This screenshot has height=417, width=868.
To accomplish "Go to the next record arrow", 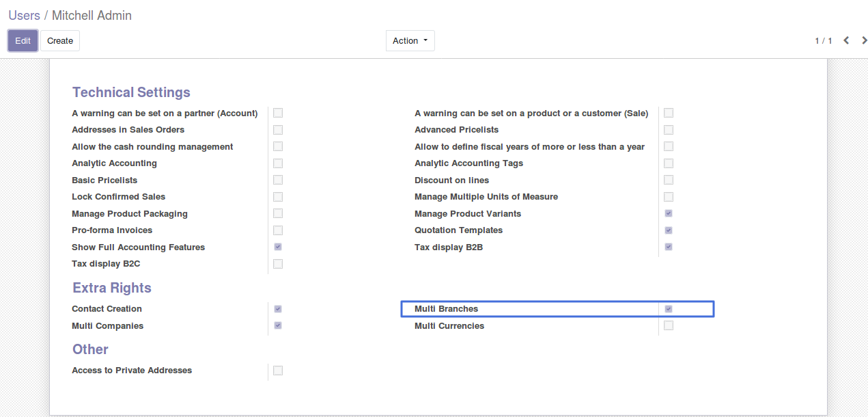I will tap(864, 40).
